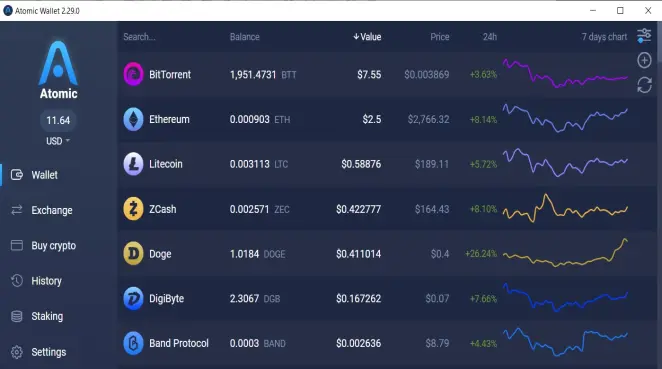
Task: Click the $0.167262 DigiByte value
Action: 358,298
